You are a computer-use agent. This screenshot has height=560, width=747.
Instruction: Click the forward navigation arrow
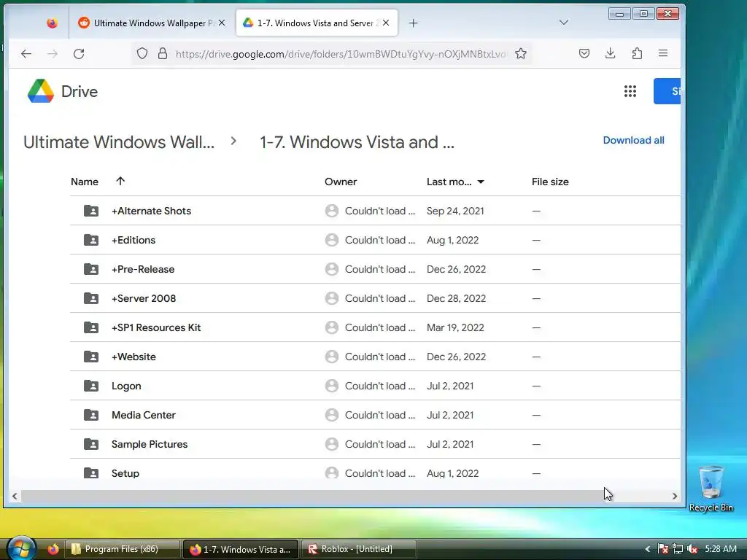point(53,54)
